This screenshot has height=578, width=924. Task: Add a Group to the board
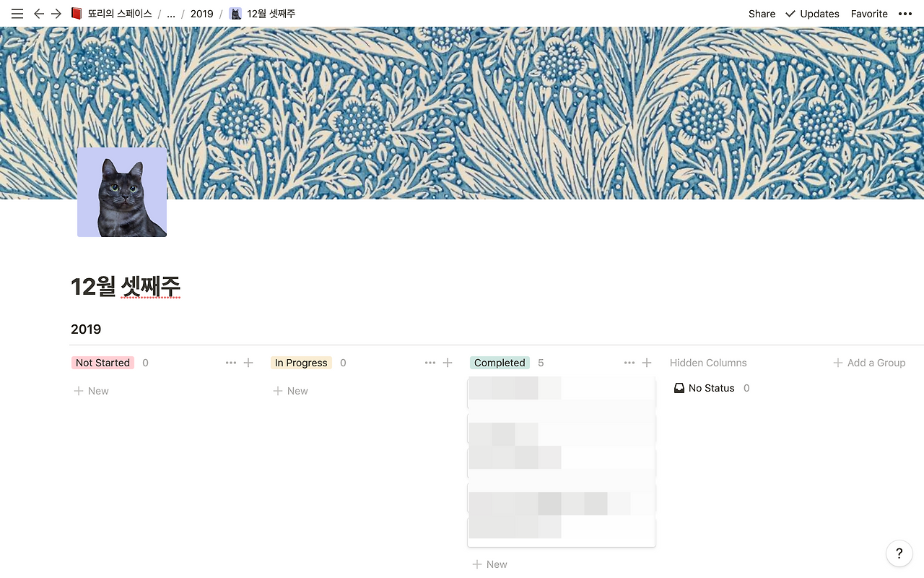point(869,363)
